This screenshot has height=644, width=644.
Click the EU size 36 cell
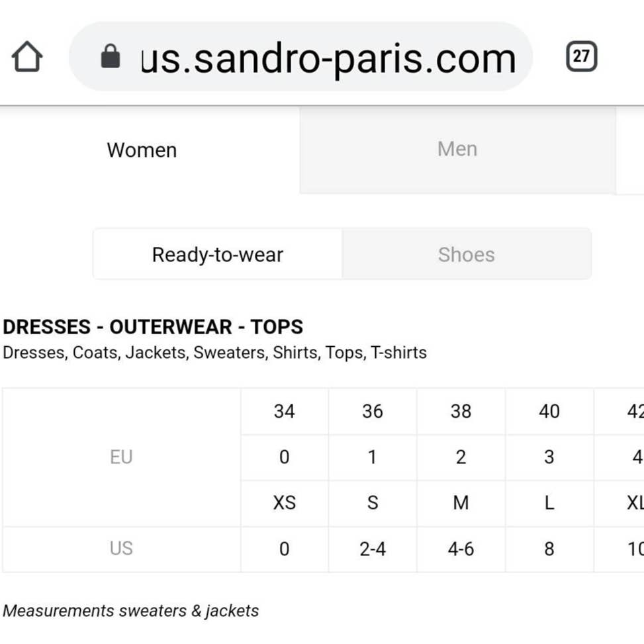tap(373, 411)
